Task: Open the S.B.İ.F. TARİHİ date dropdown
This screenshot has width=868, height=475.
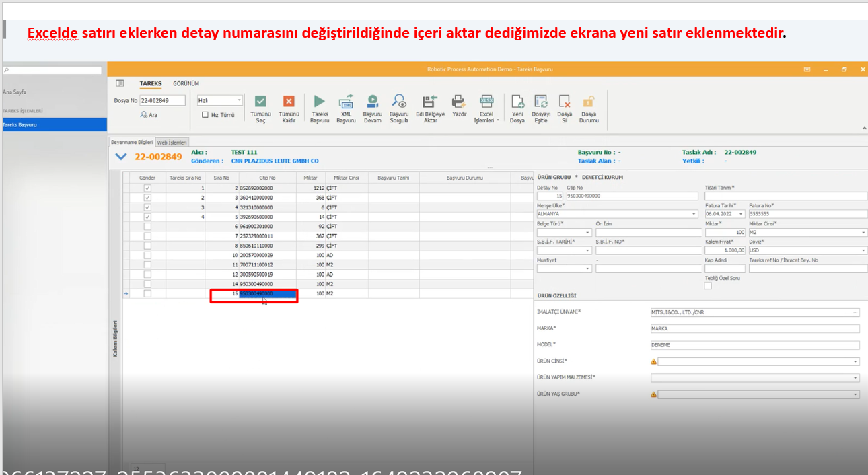Action: (x=588, y=250)
